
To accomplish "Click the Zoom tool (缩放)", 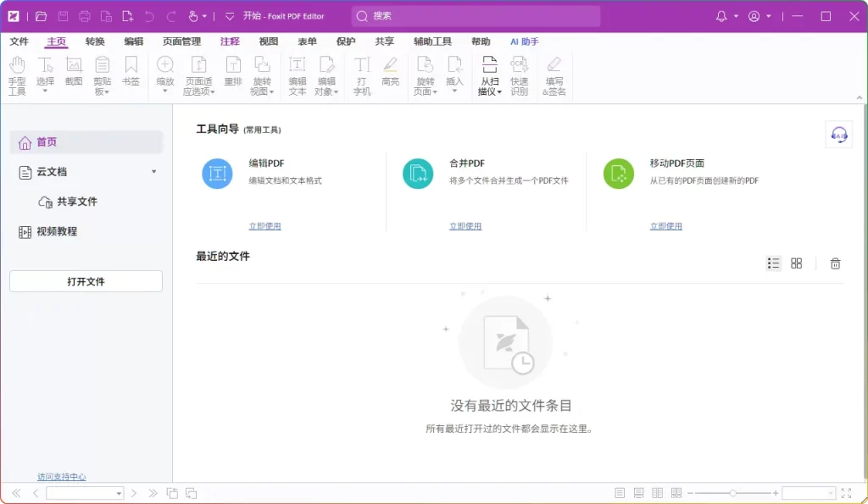I will tap(165, 75).
